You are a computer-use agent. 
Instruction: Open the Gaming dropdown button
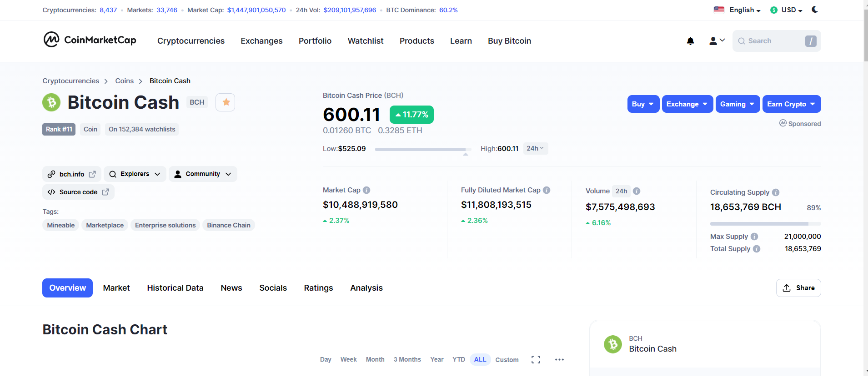[x=738, y=104]
